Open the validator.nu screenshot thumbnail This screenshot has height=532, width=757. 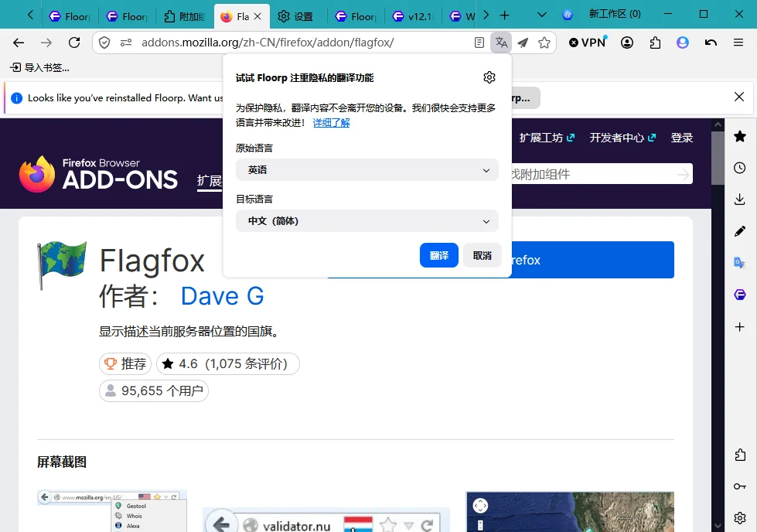tap(326, 520)
